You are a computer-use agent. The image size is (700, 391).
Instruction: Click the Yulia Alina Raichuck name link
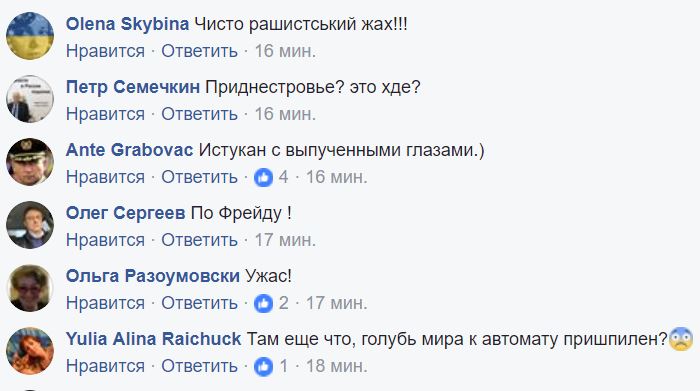(x=154, y=339)
